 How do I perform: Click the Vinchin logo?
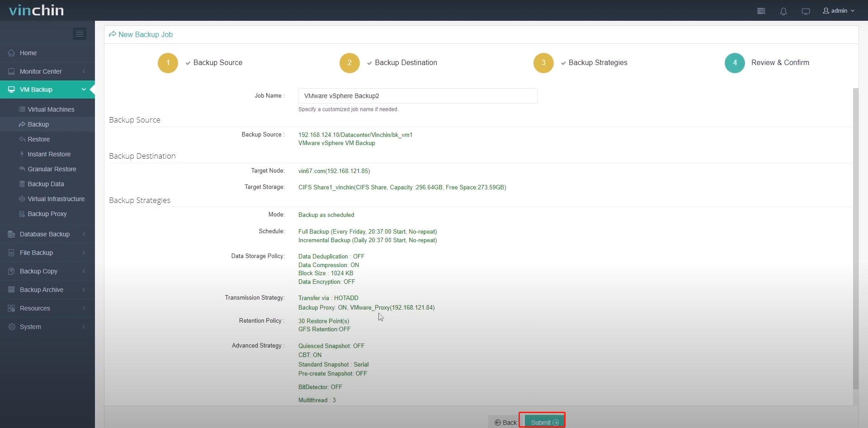point(36,10)
